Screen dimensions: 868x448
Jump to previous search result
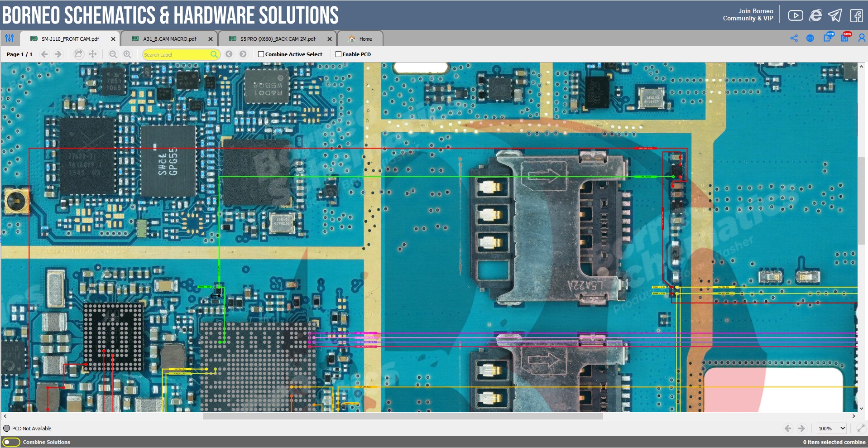[x=229, y=54]
